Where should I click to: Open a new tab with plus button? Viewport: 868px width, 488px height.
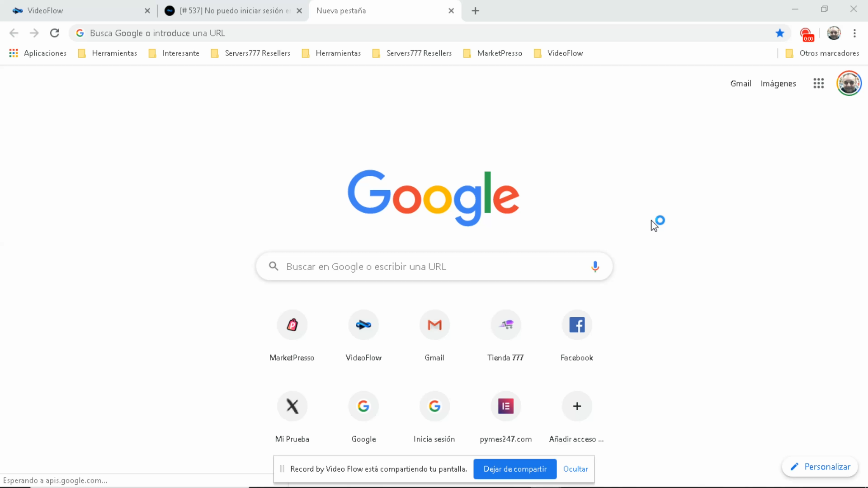coord(475,11)
